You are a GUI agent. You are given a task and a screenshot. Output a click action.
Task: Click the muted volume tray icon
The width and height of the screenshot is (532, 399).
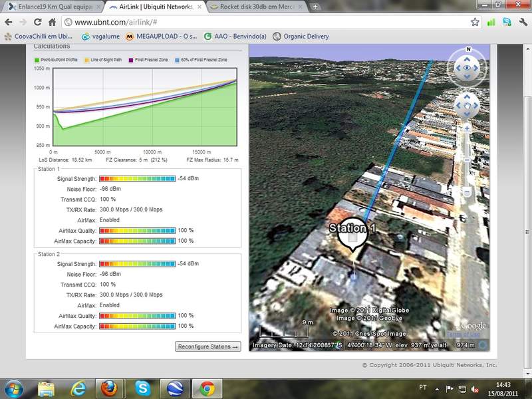(x=475, y=390)
